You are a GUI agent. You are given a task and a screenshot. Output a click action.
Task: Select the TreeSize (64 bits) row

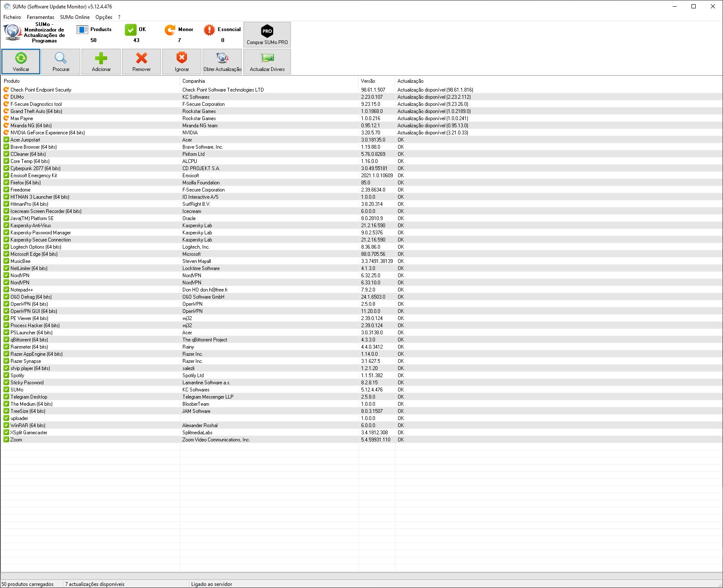pos(361,411)
